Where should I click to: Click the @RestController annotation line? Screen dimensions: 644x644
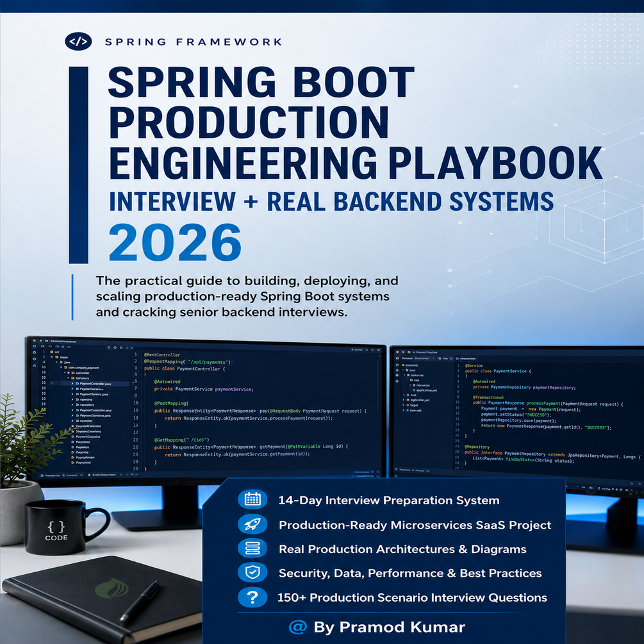(x=161, y=354)
